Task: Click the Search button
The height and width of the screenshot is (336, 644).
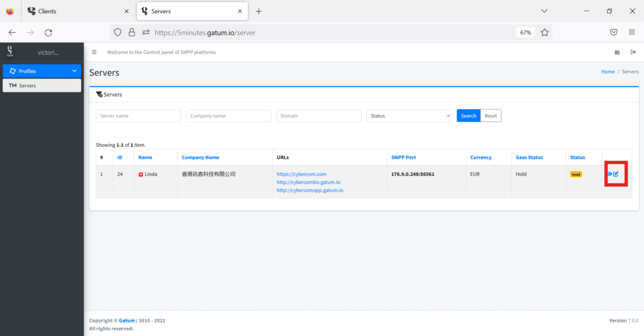Action: coord(469,116)
